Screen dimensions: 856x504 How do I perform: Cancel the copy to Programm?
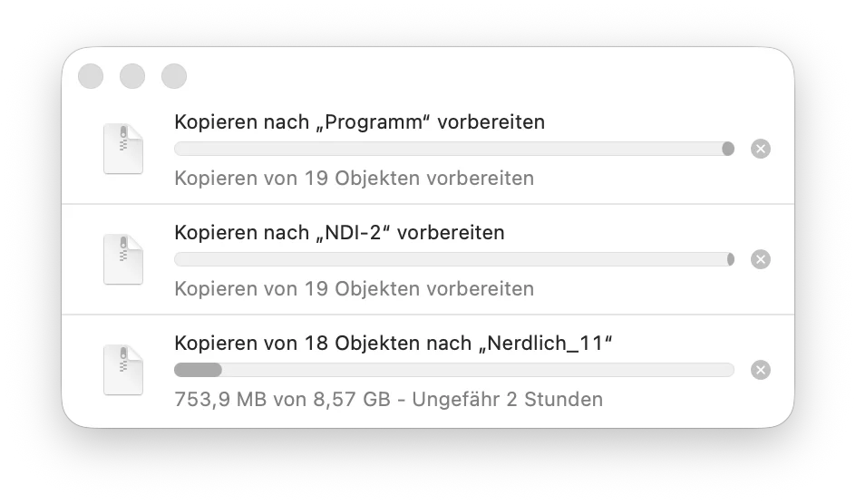coord(761,149)
